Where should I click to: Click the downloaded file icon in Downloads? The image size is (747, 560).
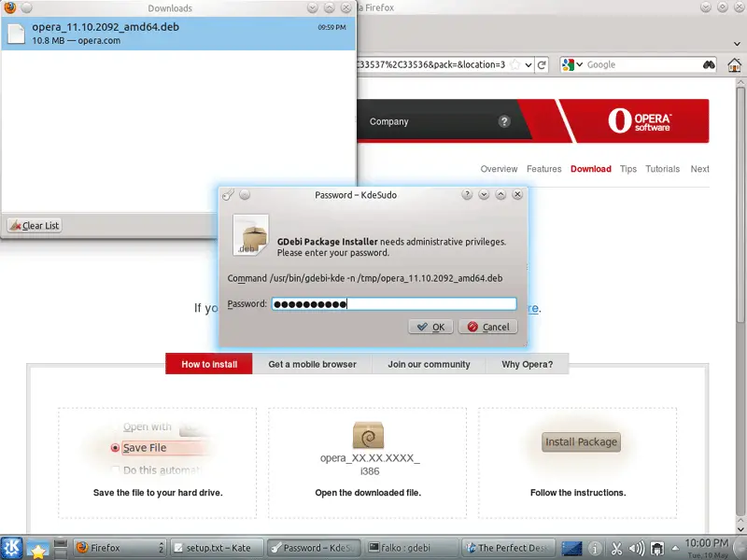16,34
